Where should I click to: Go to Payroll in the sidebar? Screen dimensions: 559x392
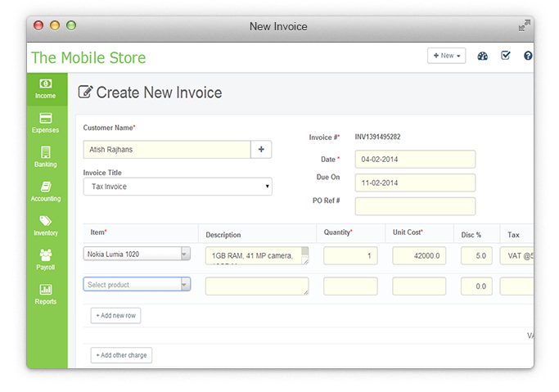45,259
